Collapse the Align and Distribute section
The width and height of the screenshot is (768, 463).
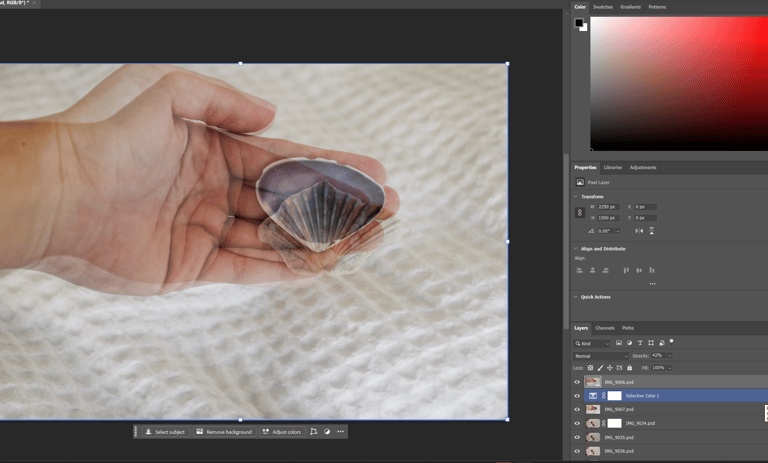pyautogui.click(x=576, y=249)
